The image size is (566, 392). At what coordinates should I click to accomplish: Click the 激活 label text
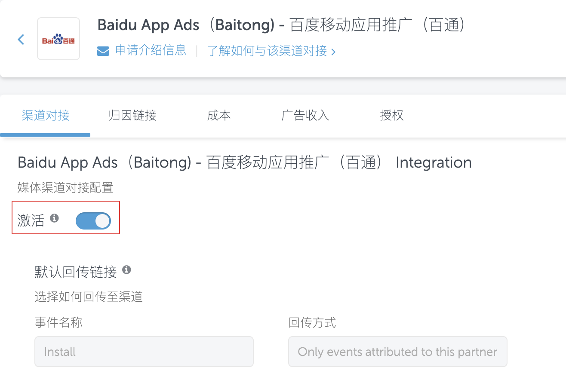[x=31, y=220]
